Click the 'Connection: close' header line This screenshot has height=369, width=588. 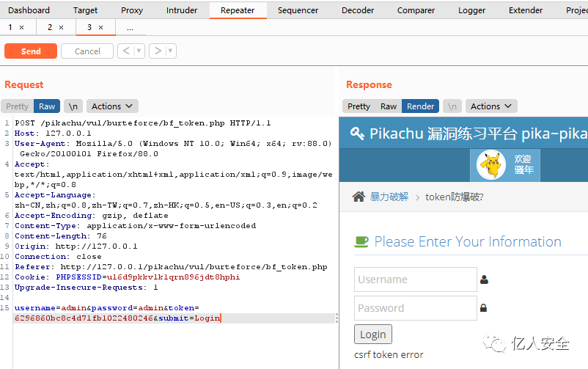[x=58, y=256]
